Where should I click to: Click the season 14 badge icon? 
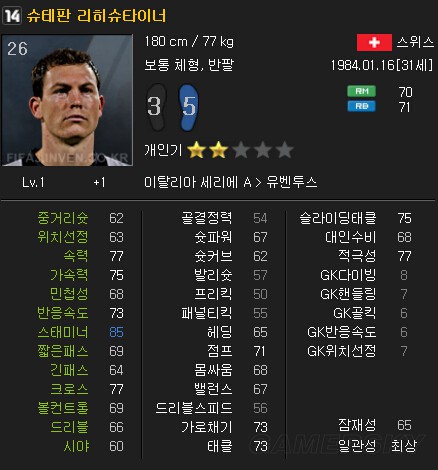click(12, 15)
